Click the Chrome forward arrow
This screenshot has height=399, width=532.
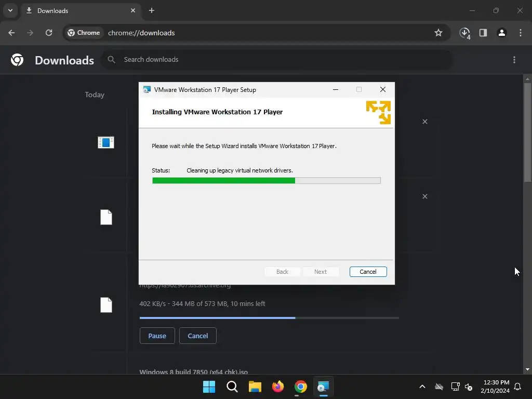tap(30, 33)
